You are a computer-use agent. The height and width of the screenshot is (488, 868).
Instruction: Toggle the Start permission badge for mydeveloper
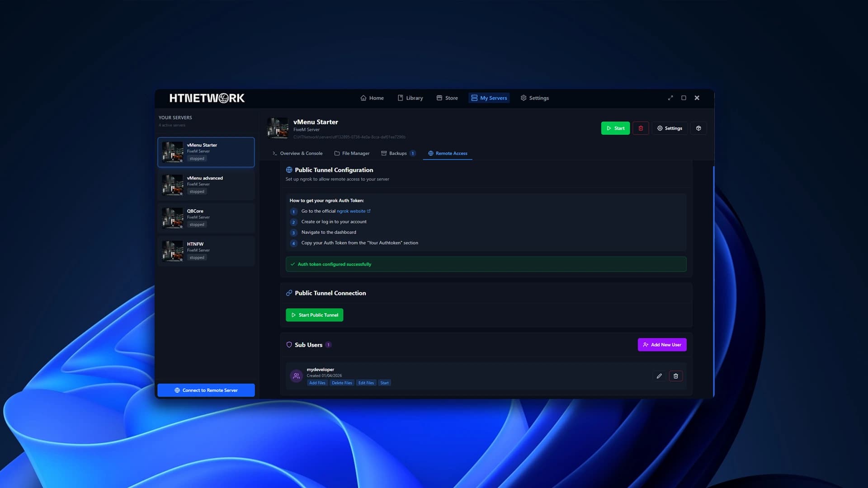tap(384, 383)
